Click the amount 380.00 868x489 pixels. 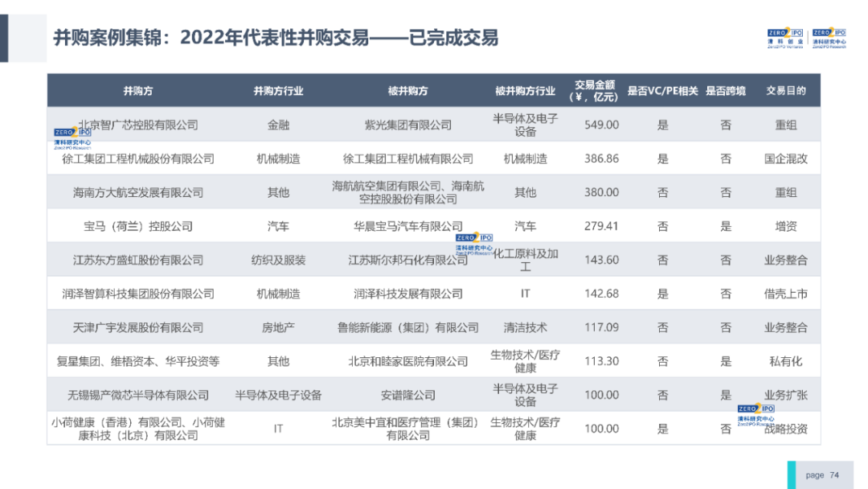tap(602, 193)
